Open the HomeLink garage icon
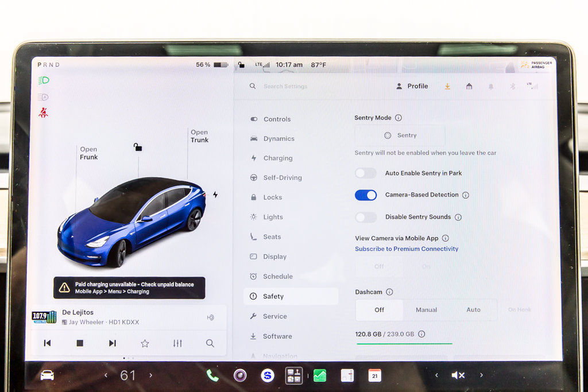Screen dimensions: 588x392 [469, 86]
